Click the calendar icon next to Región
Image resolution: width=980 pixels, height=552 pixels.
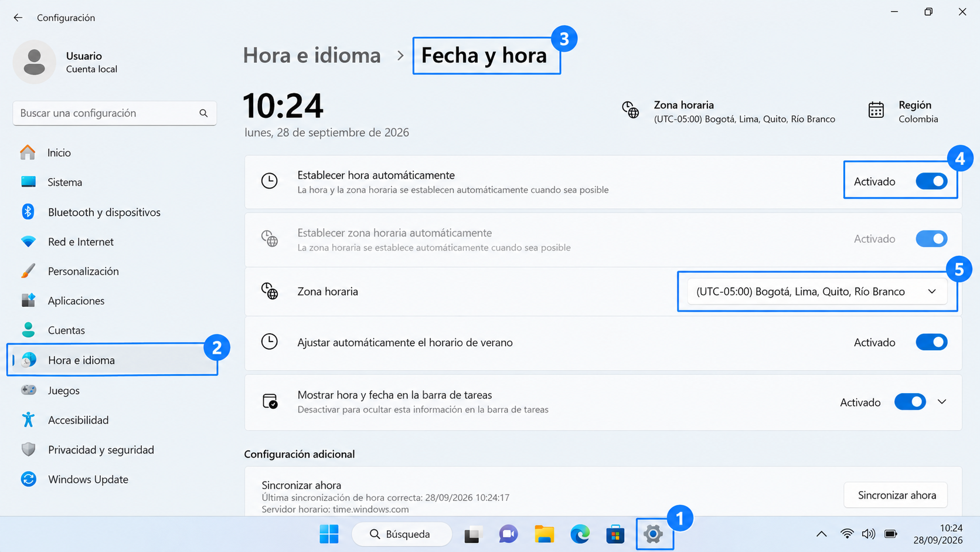(876, 110)
